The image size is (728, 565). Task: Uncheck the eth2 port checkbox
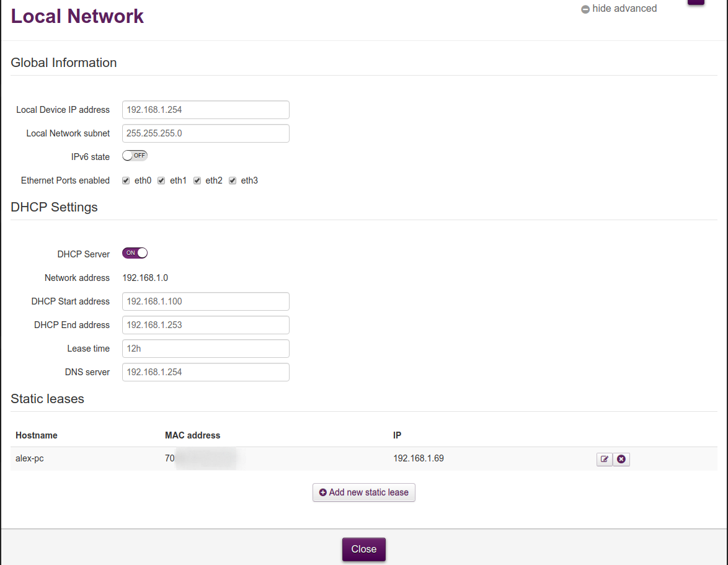point(197,180)
